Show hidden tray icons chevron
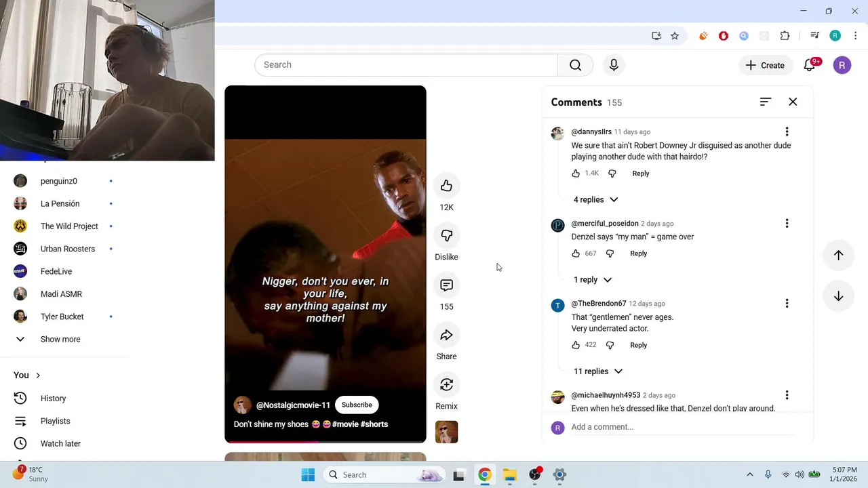 pyautogui.click(x=749, y=474)
